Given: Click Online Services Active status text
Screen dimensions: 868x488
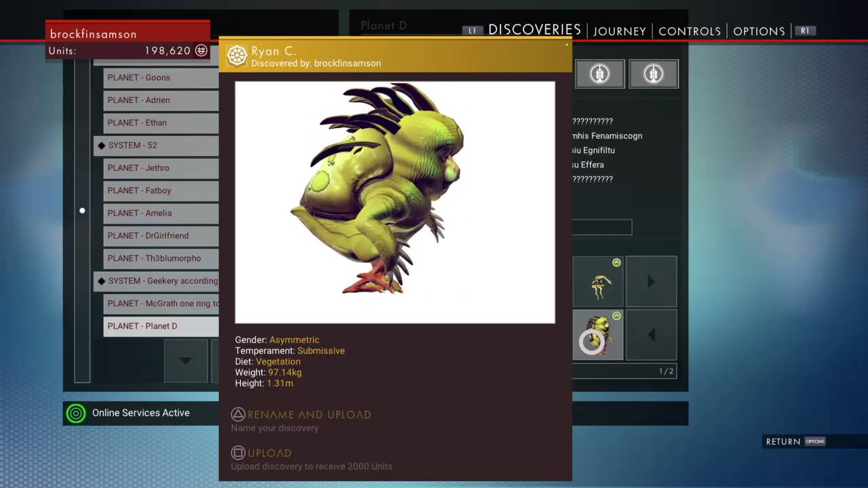Looking at the screenshot, I should (141, 413).
